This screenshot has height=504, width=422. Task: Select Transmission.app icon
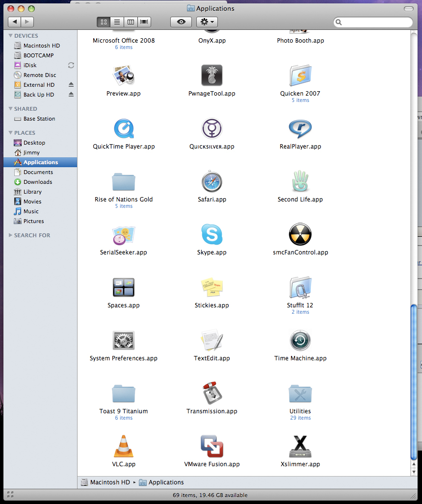pos(211,393)
